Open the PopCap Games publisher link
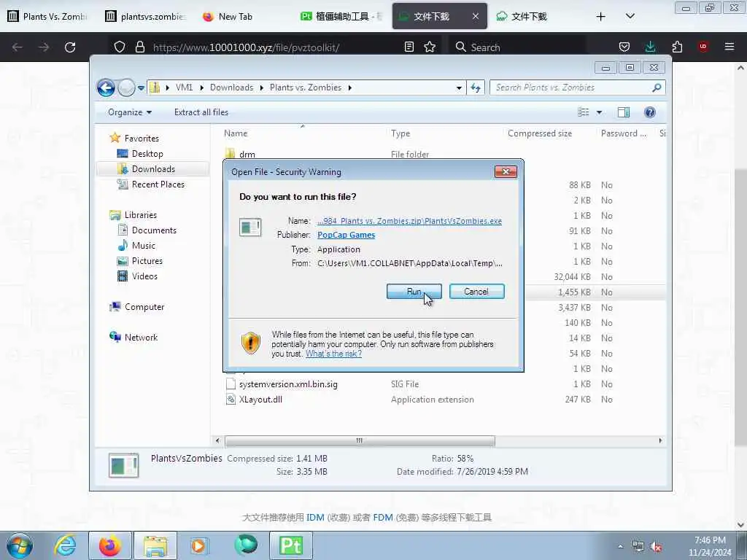 click(346, 235)
